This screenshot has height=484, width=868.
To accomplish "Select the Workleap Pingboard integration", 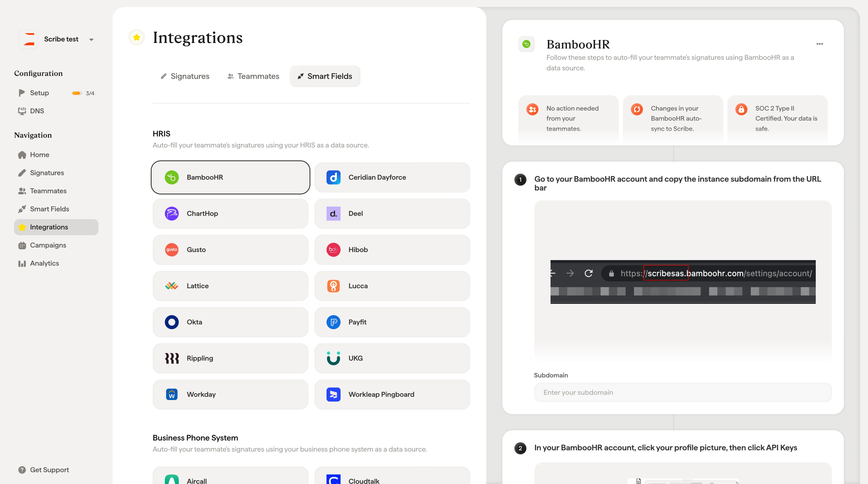I will [x=392, y=394].
